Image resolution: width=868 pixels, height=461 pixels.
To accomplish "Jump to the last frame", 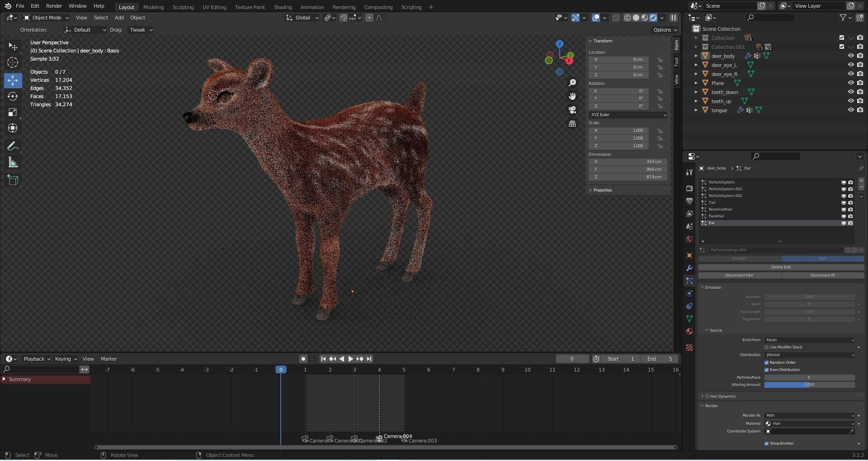I will (369, 359).
